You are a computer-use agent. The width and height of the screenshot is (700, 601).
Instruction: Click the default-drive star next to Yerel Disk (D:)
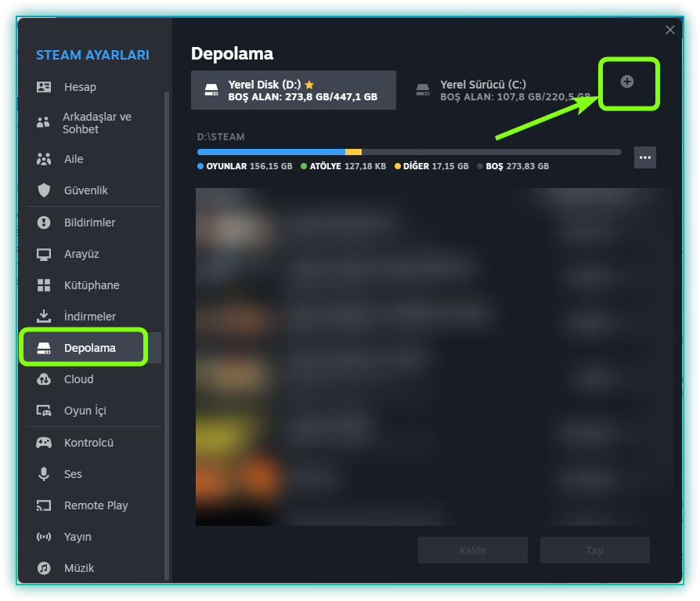click(309, 85)
